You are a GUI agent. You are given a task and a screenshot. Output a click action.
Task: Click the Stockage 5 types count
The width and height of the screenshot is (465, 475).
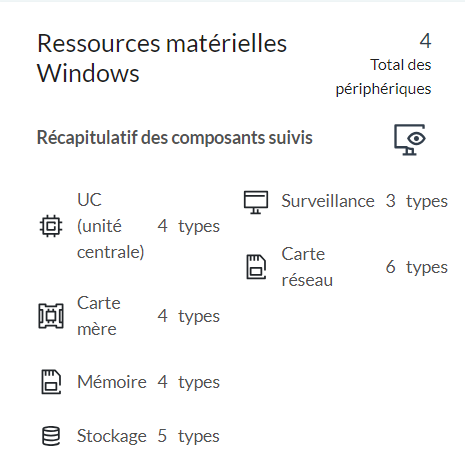(188, 436)
